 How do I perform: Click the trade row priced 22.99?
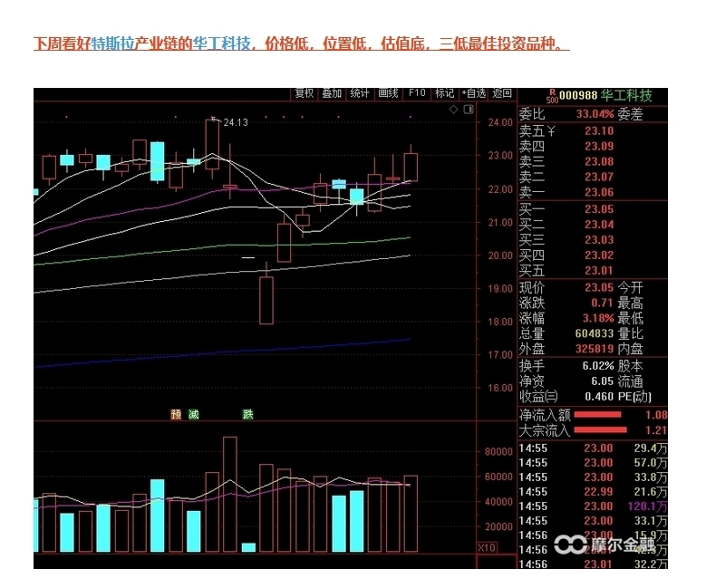593,492
